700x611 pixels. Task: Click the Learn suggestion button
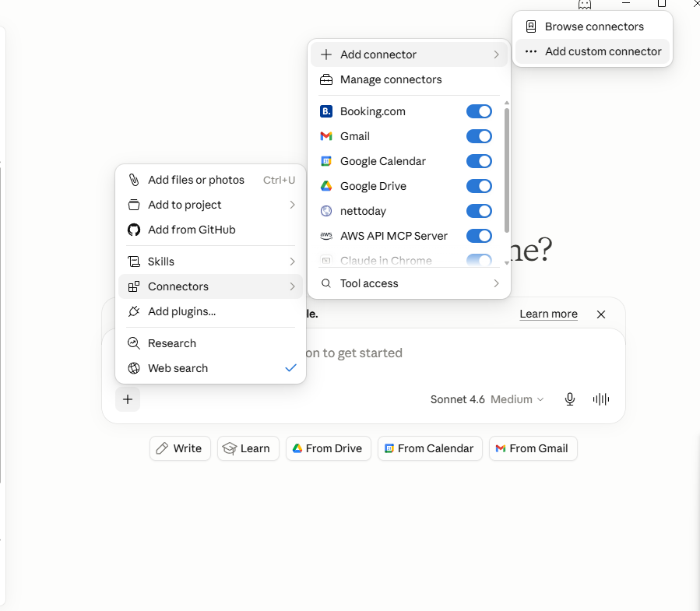click(x=248, y=448)
